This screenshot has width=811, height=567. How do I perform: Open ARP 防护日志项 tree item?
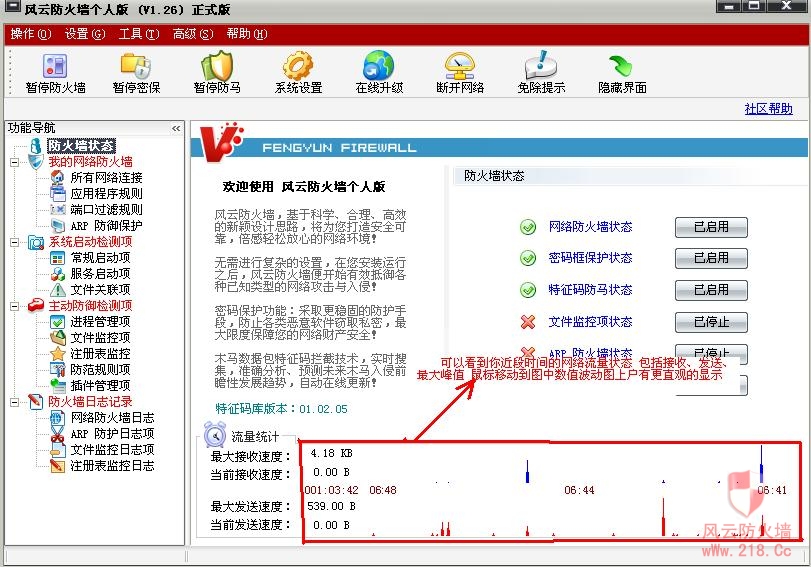(x=112, y=434)
